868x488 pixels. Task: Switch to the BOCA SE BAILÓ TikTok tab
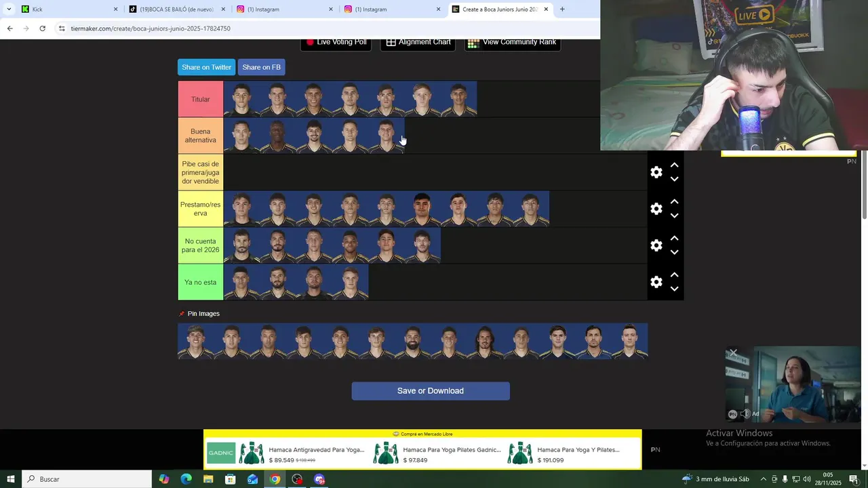[x=176, y=9]
